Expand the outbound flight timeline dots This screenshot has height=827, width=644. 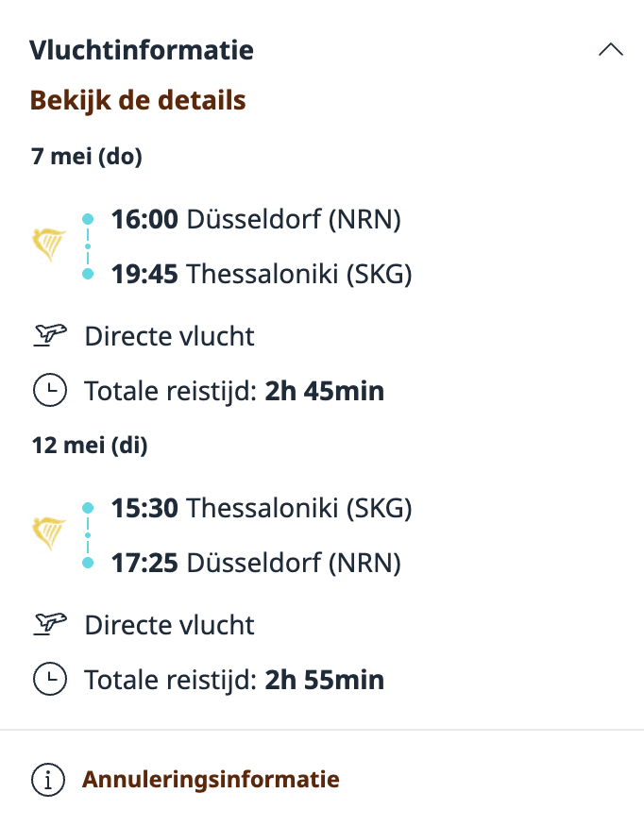point(89,245)
